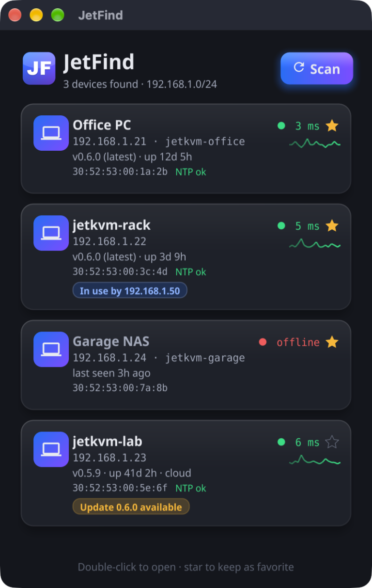This screenshot has height=588, width=372.
Task: Click the IP address 192.168.1.22
Action: [x=109, y=241]
